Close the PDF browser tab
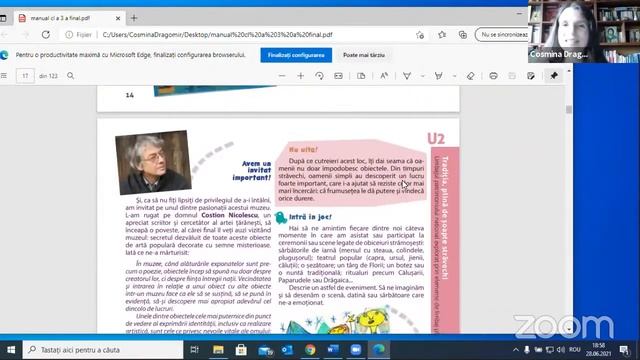The image size is (640, 360). [118, 18]
